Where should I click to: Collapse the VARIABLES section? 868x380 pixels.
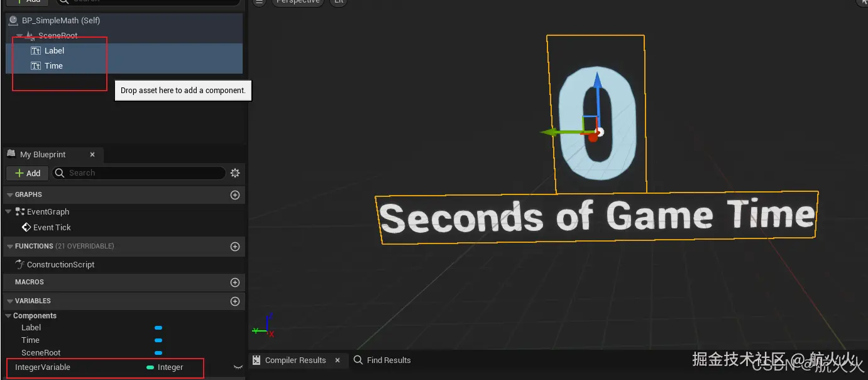(9, 301)
